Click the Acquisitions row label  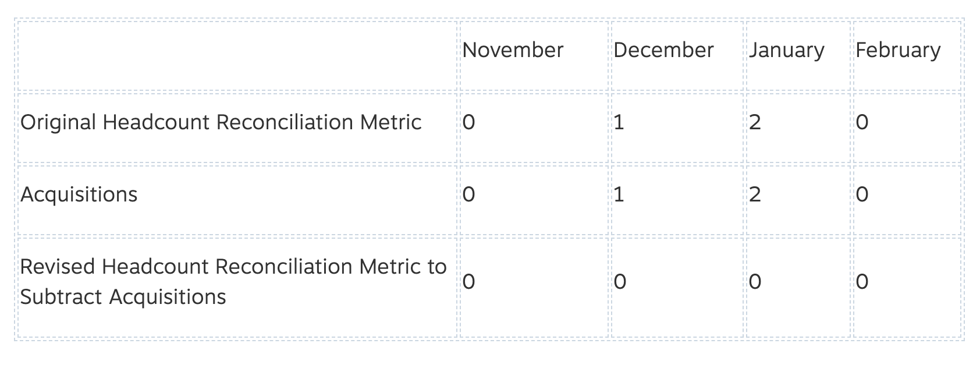79,194
